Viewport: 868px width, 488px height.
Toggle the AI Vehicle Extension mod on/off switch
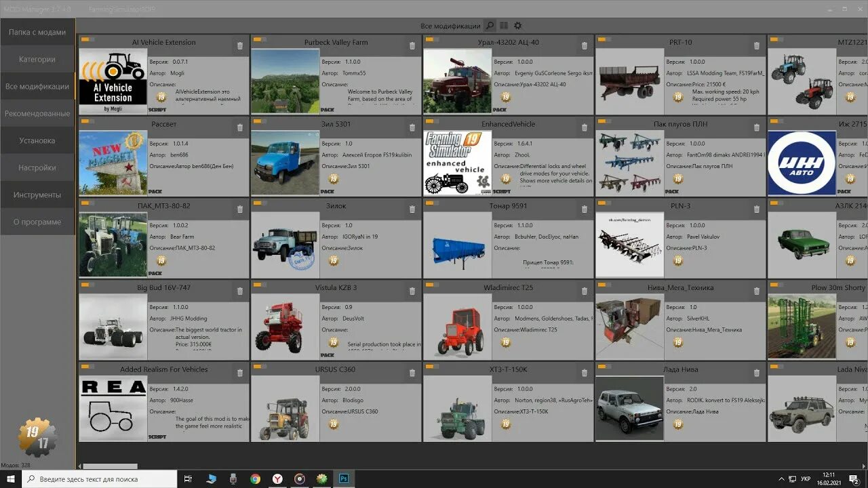point(86,39)
